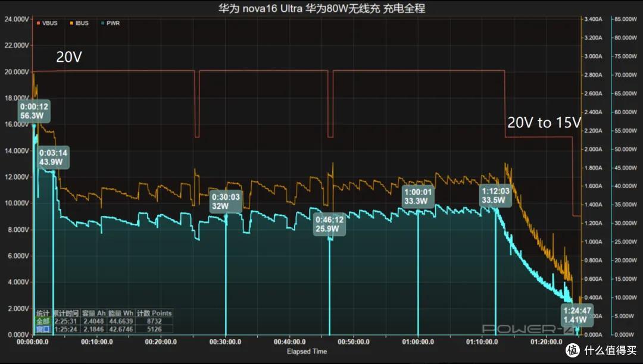Viewport: 643px width, 364px height.
Task: Select the 0:46:12 25.9W marker label
Action: (x=329, y=224)
